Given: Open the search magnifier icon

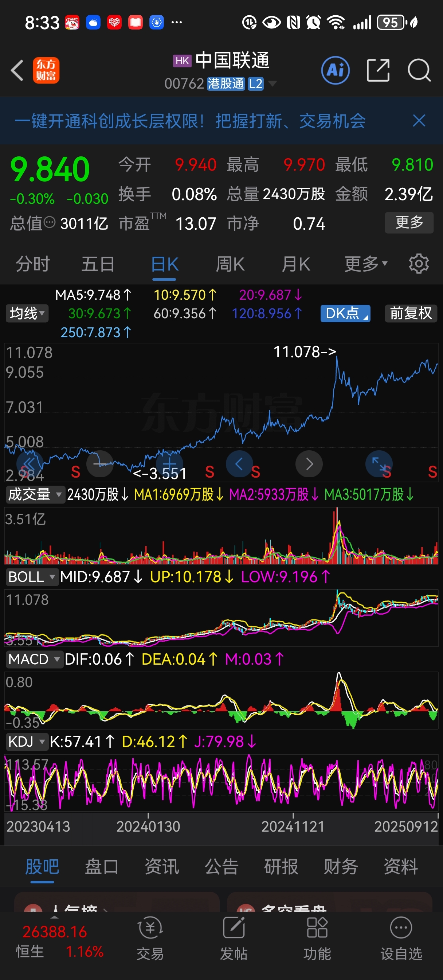Looking at the screenshot, I should 419,70.
